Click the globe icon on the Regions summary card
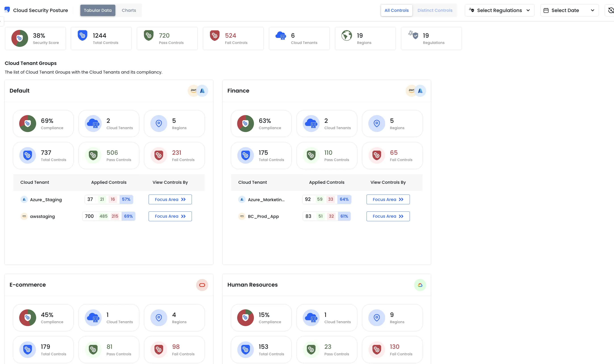 (346, 35)
